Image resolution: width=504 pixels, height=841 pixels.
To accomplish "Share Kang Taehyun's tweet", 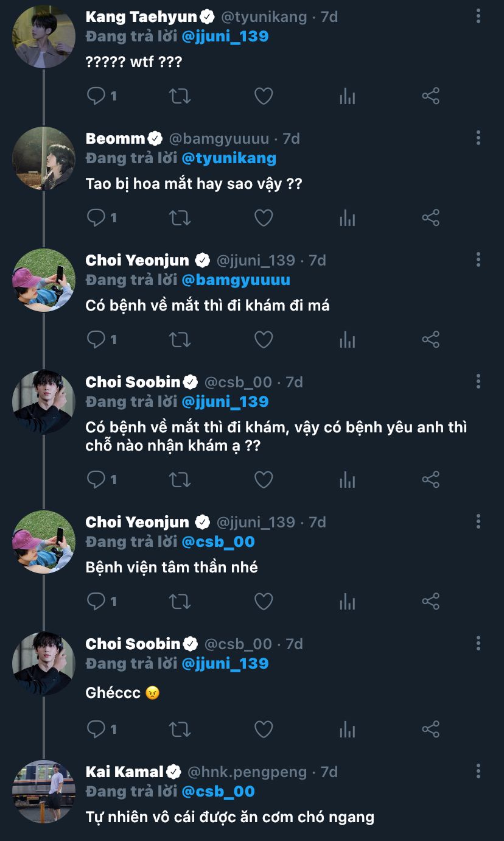I will (430, 96).
